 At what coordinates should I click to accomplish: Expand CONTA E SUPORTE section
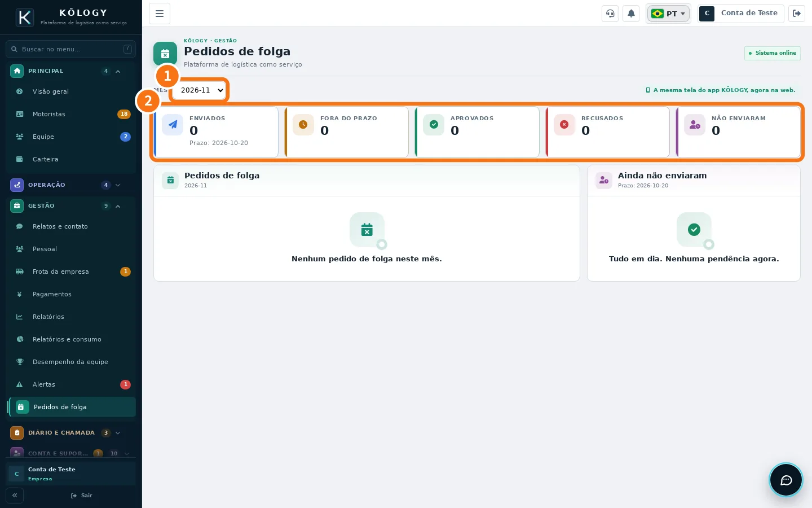point(71,453)
